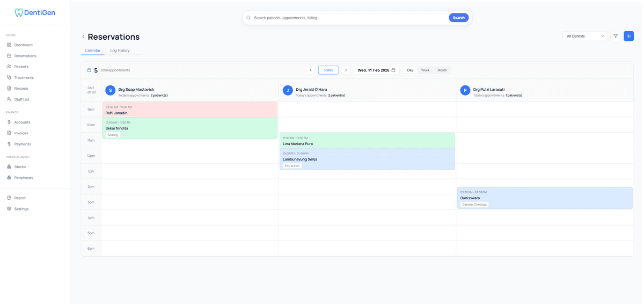The image size is (644, 304).
Task: Open Sekar Nindita scaling appointment
Action: 190,128
